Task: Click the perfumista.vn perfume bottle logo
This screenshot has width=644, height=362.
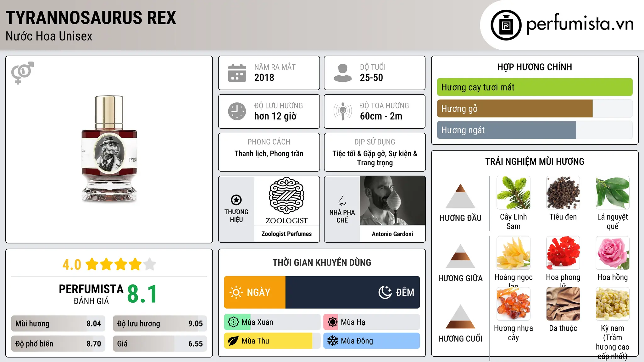Action: point(506,25)
